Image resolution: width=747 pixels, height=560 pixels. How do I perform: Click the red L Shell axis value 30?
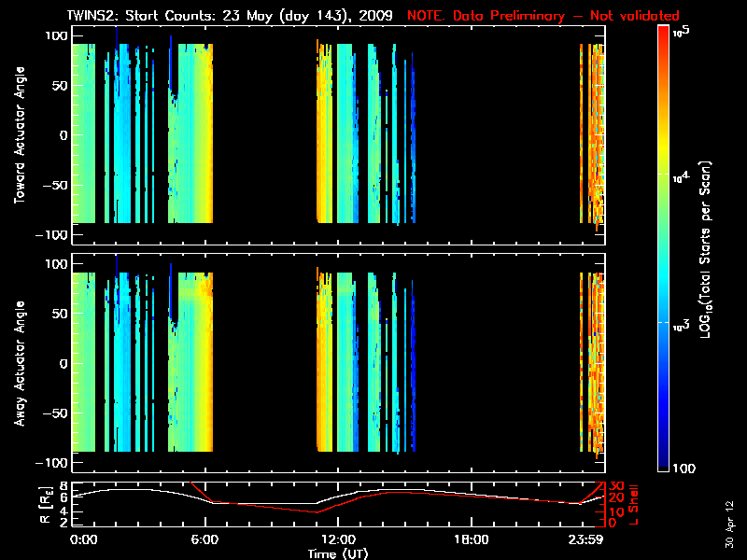[x=615, y=485]
